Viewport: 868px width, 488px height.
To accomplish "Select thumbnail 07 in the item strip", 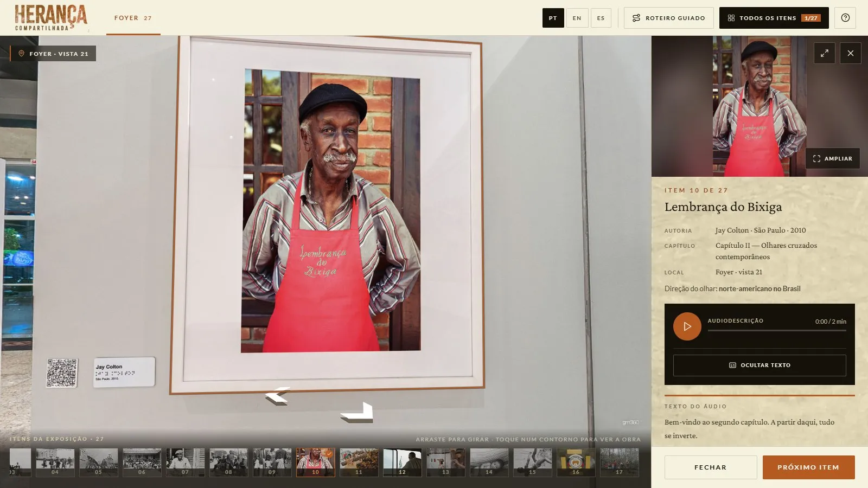I will tap(185, 463).
